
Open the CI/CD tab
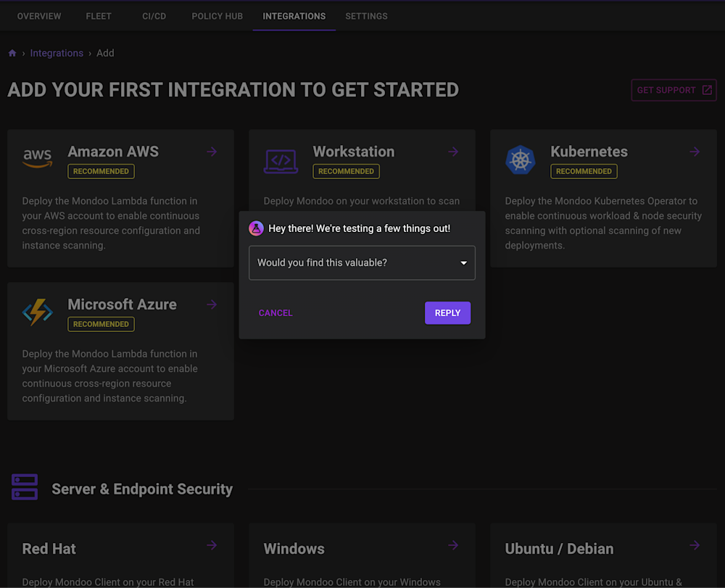click(154, 16)
